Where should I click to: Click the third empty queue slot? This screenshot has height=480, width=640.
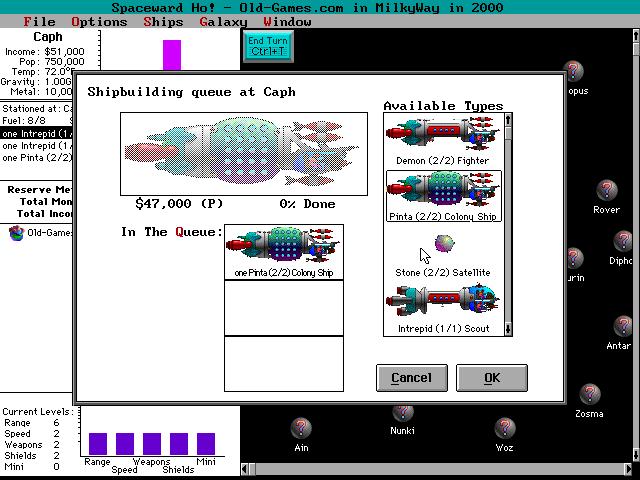coord(284,364)
